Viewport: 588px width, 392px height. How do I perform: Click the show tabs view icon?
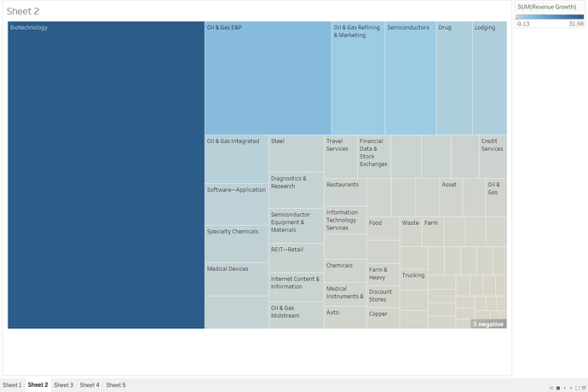pos(558,388)
